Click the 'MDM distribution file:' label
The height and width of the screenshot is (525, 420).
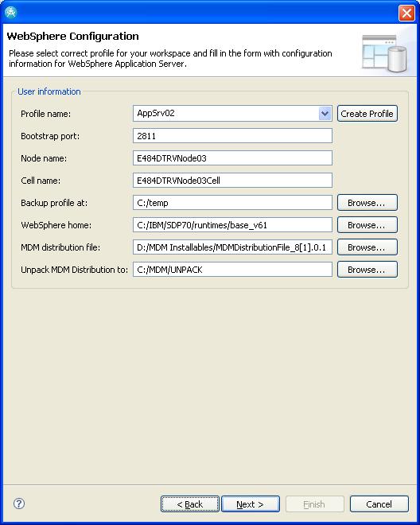point(60,247)
